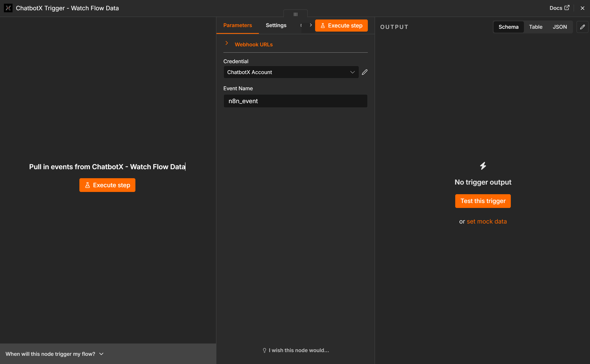This screenshot has width=590, height=364.
Task: Click the Webhook URLs label
Action: pos(254,45)
